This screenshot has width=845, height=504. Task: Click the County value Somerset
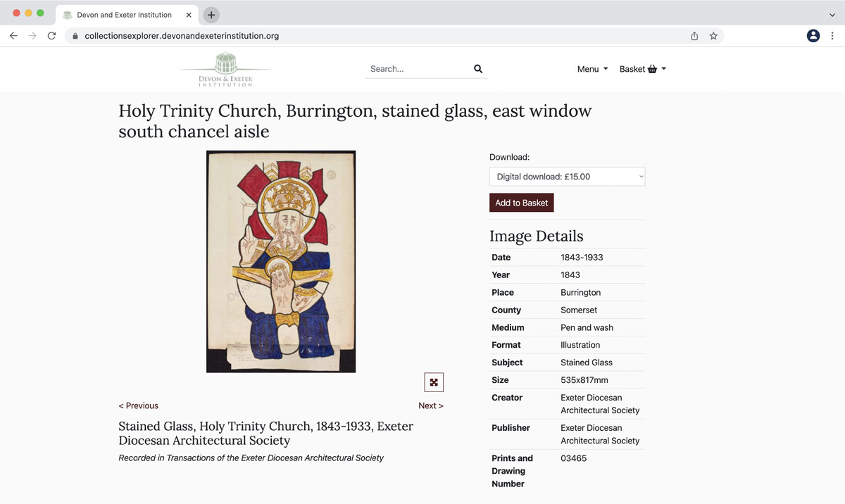[x=579, y=310]
